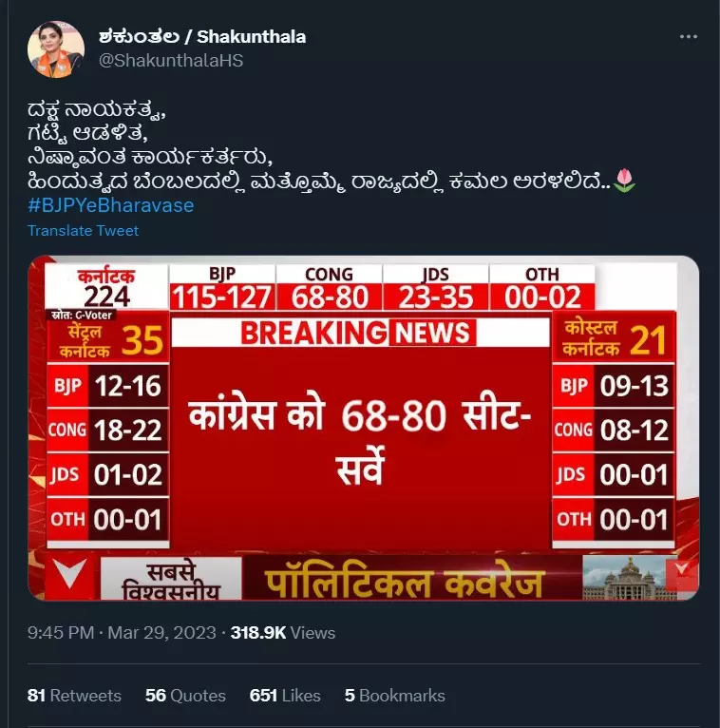The width and height of the screenshot is (720, 728).
Task: Click the BJP 115-127 seat tally in image
Action: (222, 287)
